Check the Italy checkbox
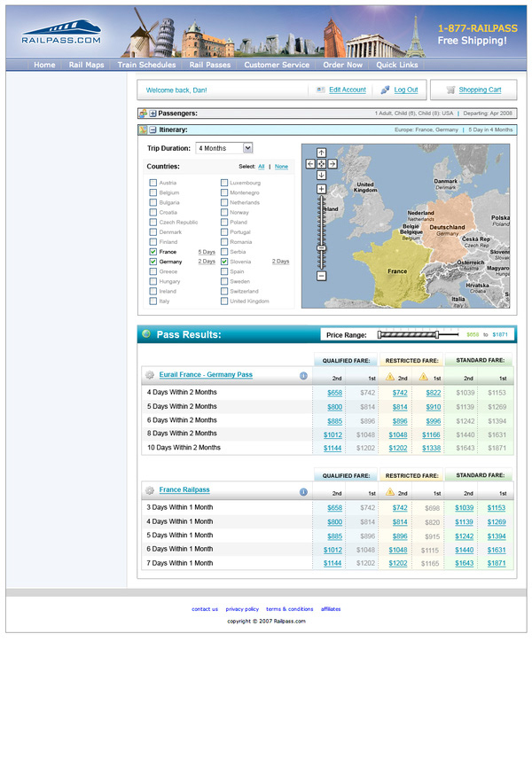532x767 pixels. (153, 301)
